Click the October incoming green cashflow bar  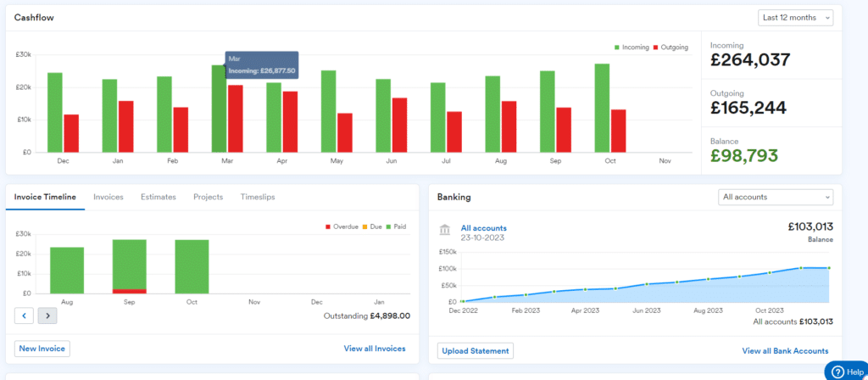602,108
